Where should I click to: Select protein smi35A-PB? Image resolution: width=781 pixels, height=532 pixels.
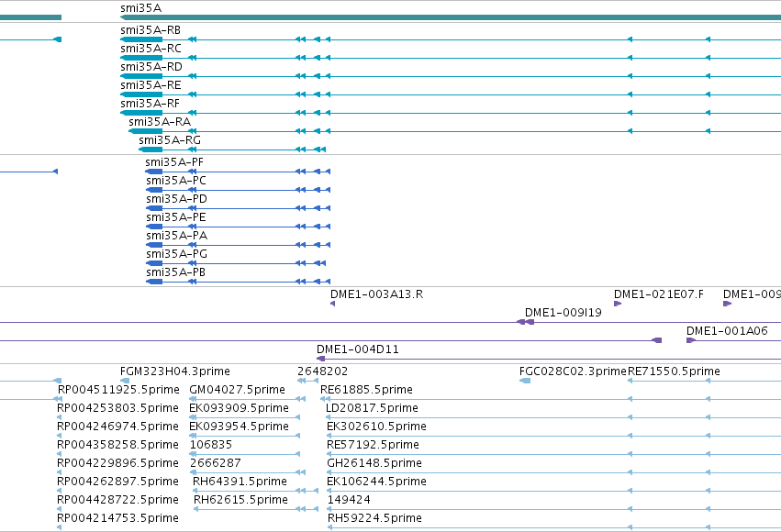[x=176, y=273]
